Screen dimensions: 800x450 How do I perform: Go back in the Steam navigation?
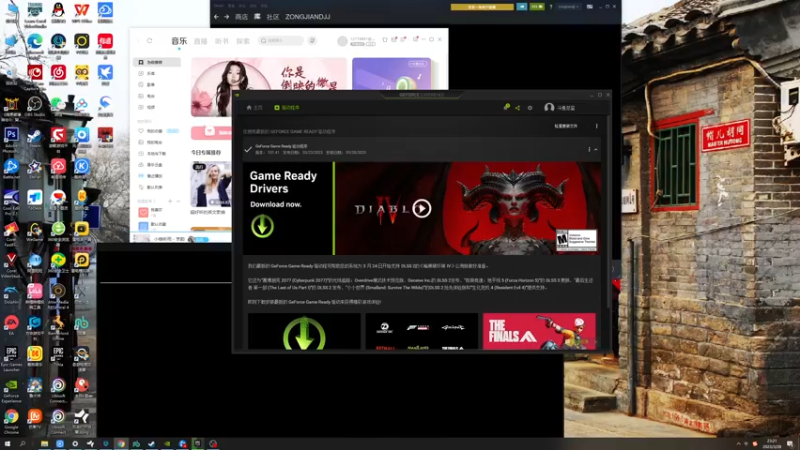point(216,17)
